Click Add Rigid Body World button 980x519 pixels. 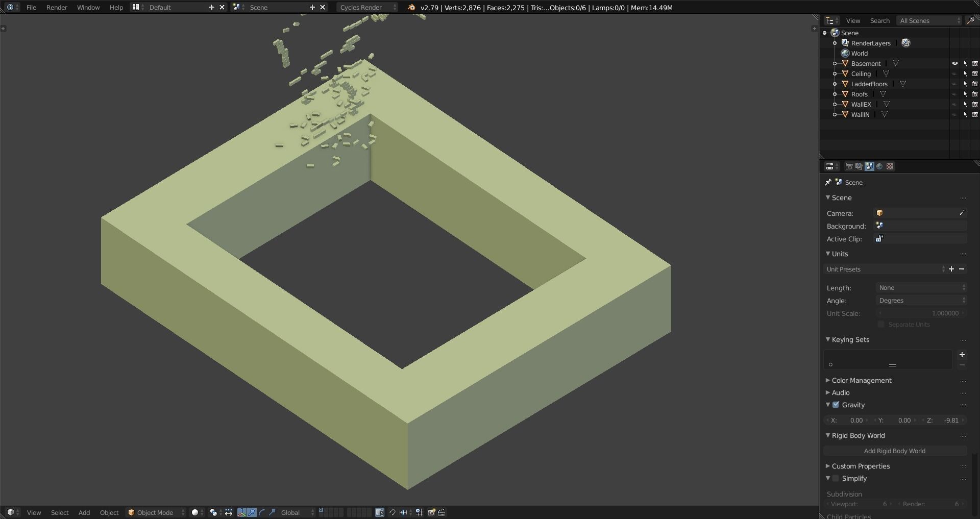pos(895,451)
